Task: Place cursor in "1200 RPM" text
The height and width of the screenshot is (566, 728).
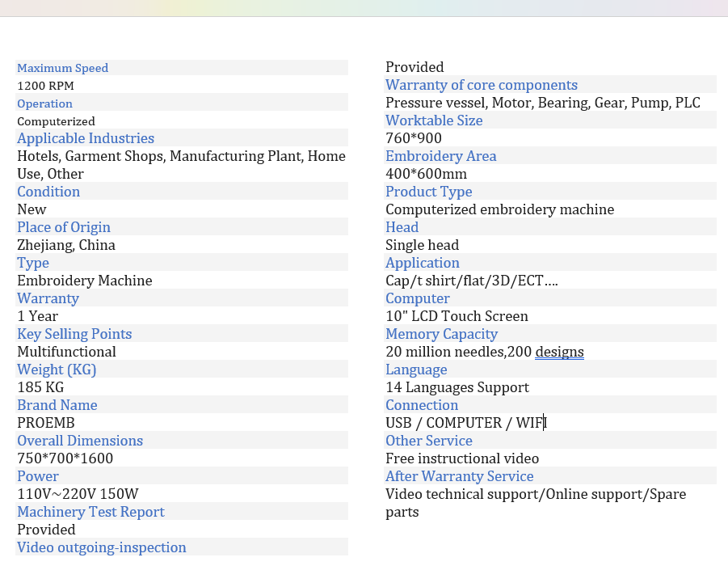Action: click(46, 86)
